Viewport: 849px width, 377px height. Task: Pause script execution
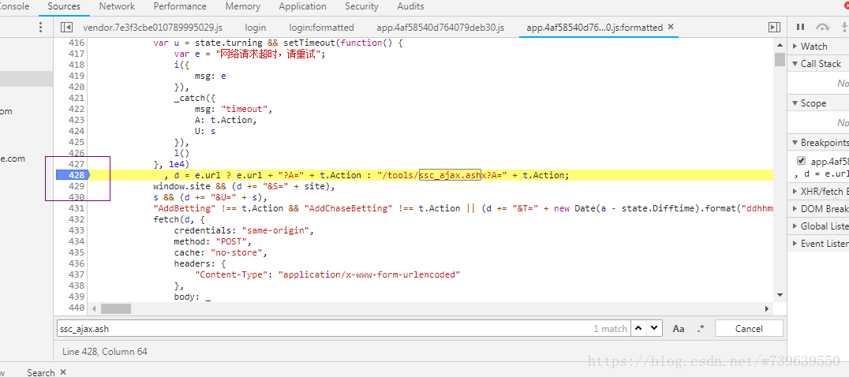(x=801, y=27)
